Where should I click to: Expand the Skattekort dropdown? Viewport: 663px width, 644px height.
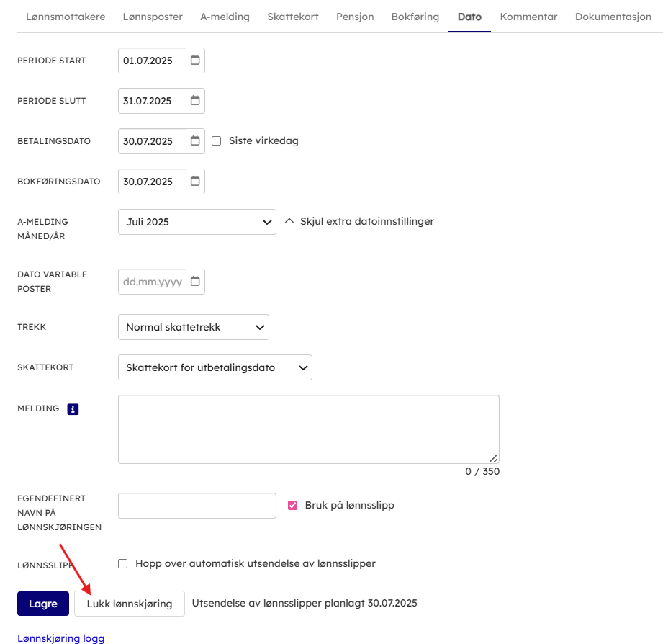pyautogui.click(x=215, y=367)
